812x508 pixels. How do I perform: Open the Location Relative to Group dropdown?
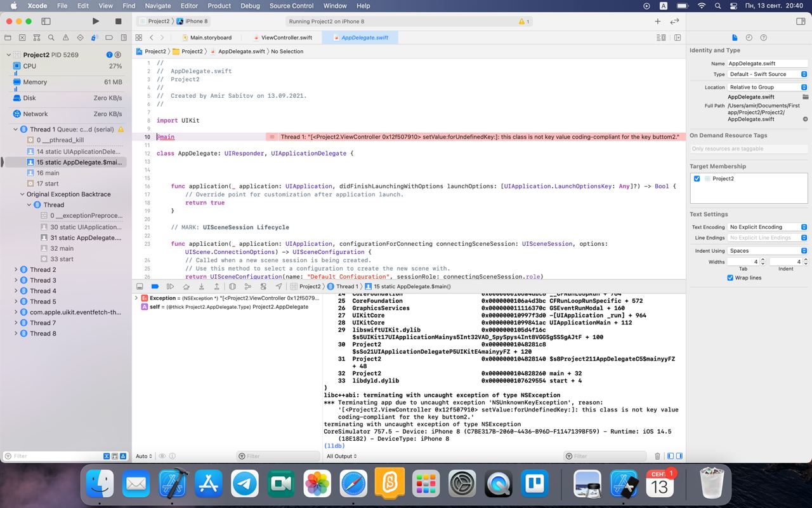click(x=768, y=87)
